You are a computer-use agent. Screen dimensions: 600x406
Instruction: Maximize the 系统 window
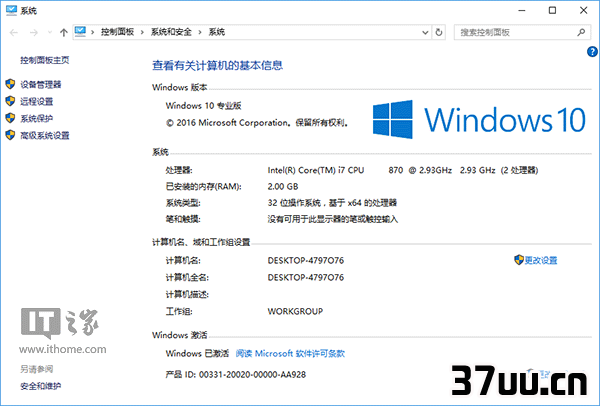point(552,10)
